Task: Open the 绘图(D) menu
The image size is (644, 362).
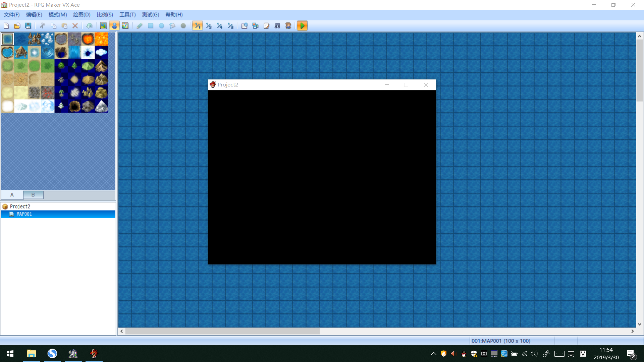Action: point(82,15)
